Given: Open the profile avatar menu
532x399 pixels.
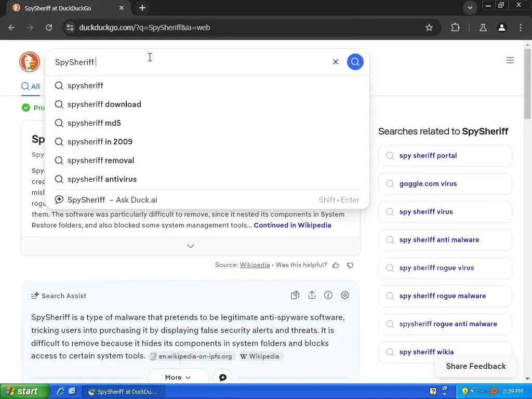Looking at the screenshot, I should tap(502, 28).
